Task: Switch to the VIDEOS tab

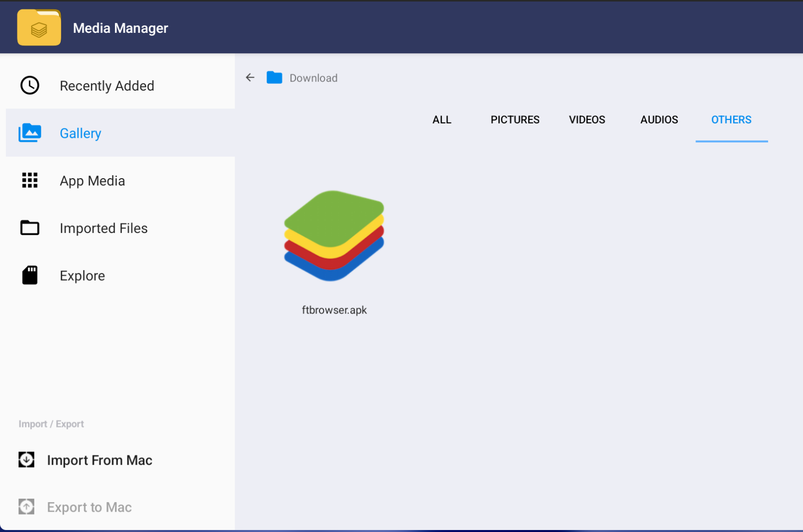Action: point(587,120)
